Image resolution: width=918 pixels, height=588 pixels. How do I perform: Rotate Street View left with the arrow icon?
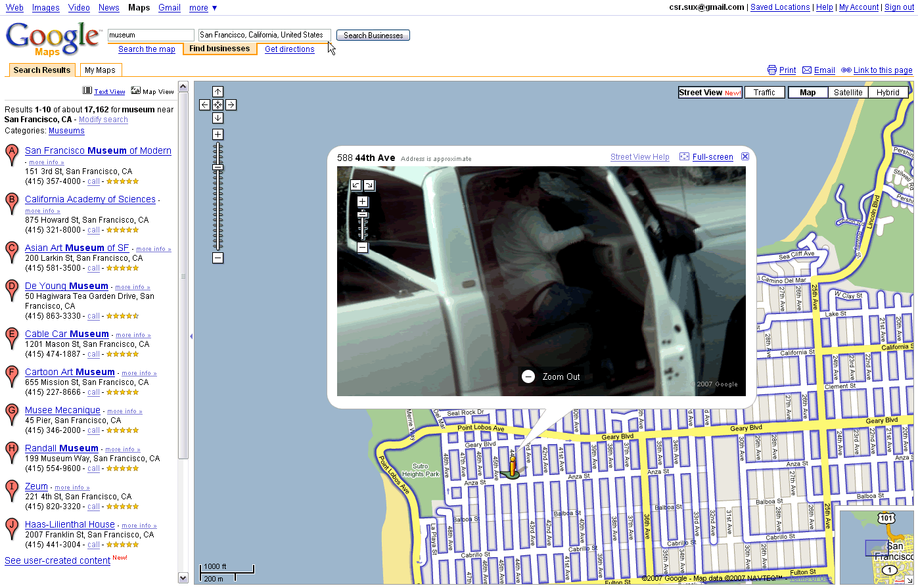pyautogui.click(x=356, y=185)
